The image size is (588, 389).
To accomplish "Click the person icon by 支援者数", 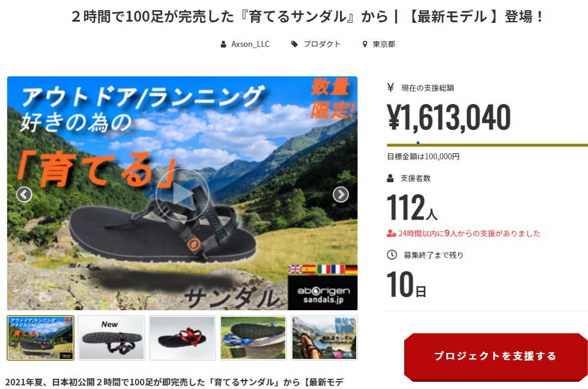I will click(x=390, y=179).
